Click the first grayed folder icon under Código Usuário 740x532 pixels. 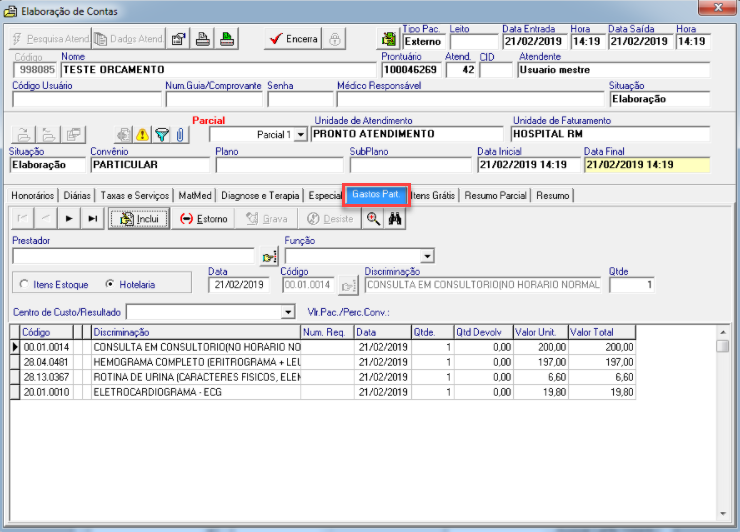click(24, 135)
